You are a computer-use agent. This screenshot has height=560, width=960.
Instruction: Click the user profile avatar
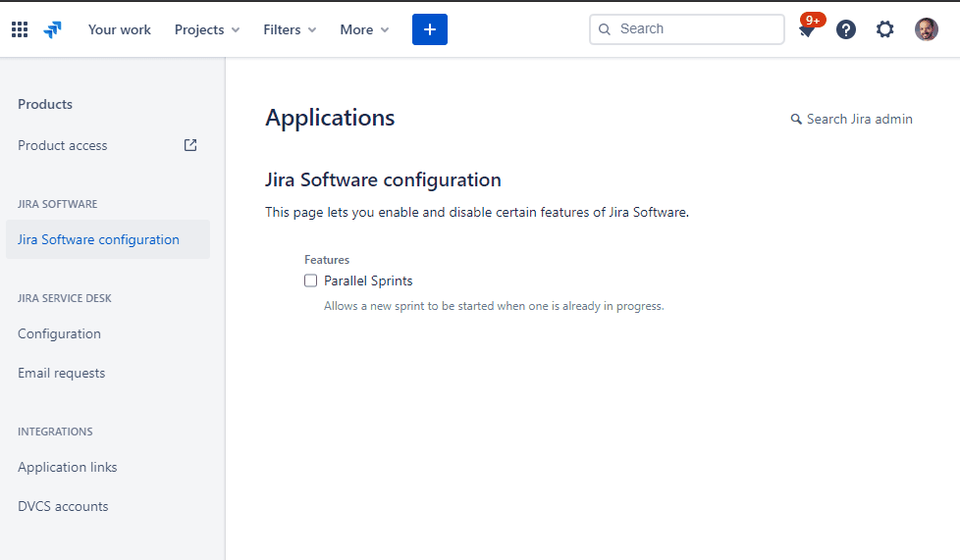(x=926, y=29)
